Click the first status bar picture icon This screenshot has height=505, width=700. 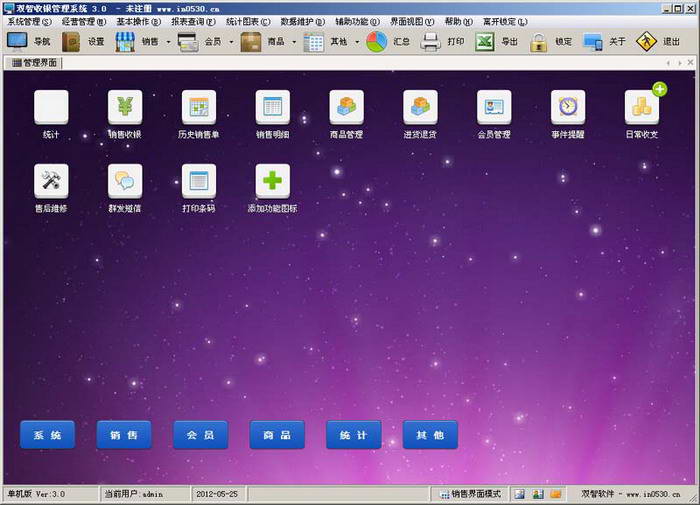tap(520, 494)
